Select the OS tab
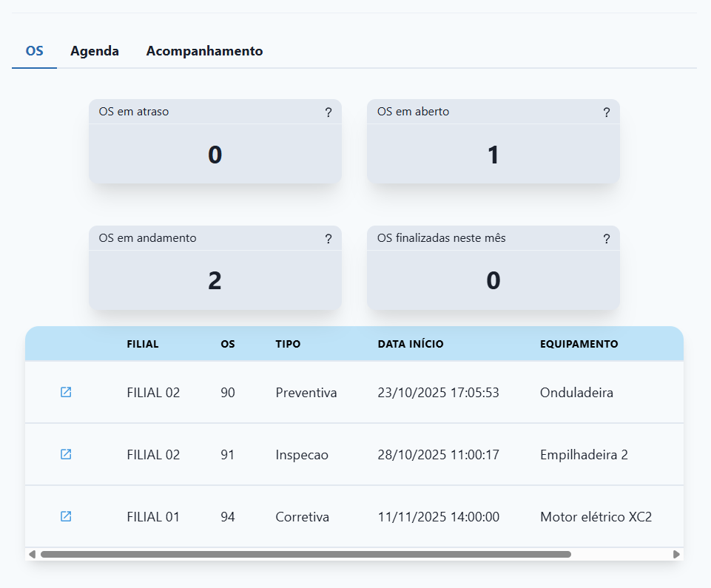This screenshot has height=588, width=711. click(x=34, y=51)
